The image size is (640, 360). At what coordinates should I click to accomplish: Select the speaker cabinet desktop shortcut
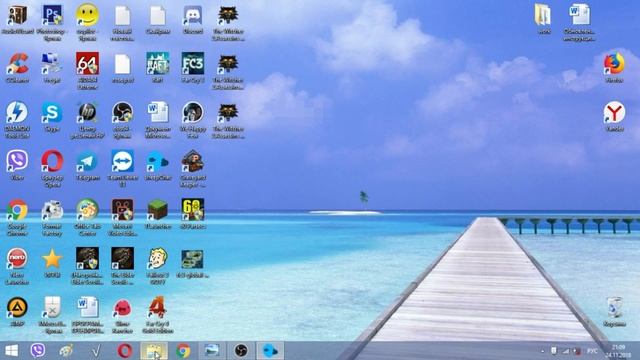17,16
